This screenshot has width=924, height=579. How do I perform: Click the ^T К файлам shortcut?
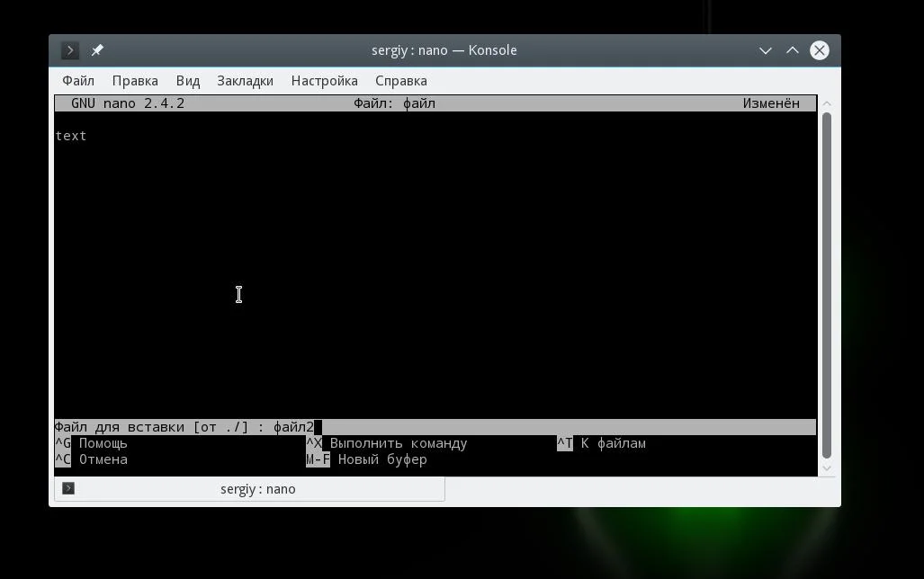[x=602, y=443]
